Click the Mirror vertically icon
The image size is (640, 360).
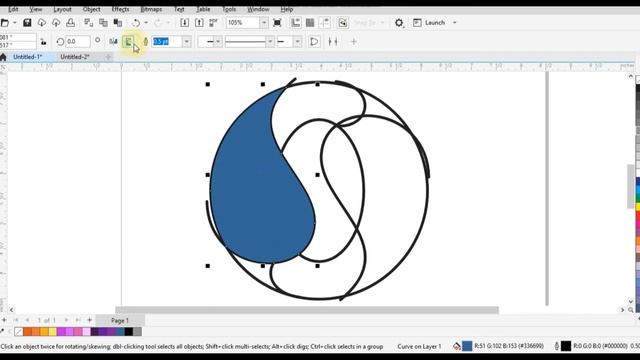(128, 42)
